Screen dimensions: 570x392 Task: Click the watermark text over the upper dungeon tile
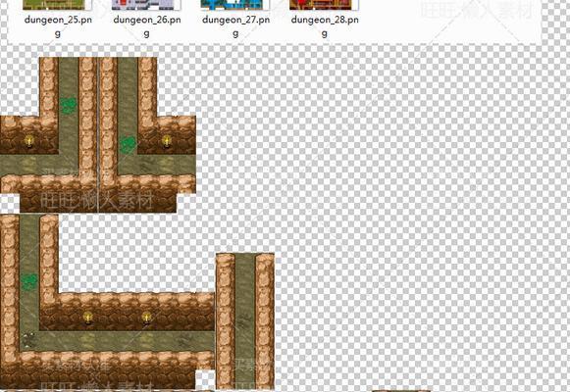tap(96, 201)
